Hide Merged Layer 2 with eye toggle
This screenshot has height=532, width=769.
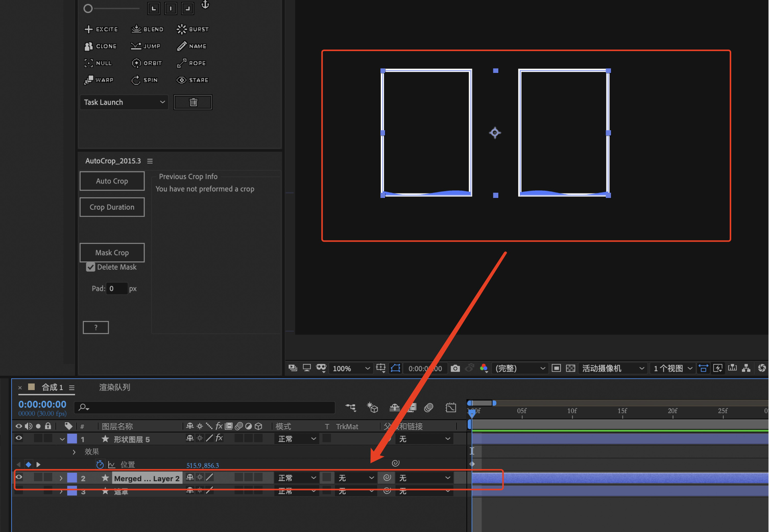pyautogui.click(x=19, y=477)
